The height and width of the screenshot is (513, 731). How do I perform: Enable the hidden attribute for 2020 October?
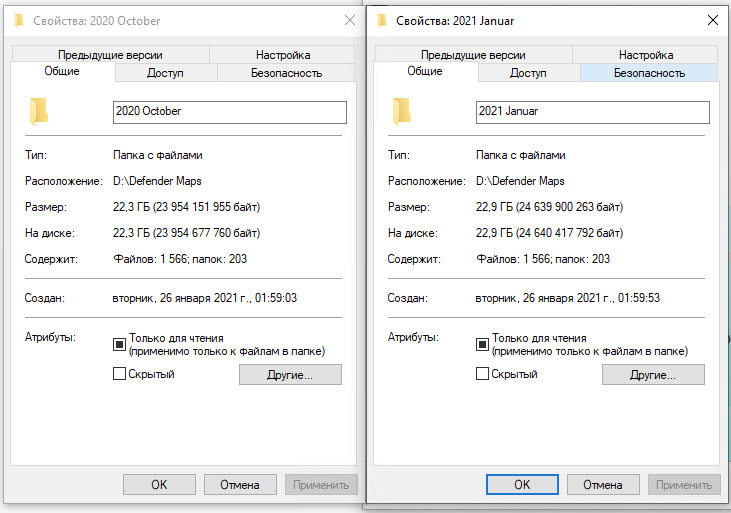(119, 374)
